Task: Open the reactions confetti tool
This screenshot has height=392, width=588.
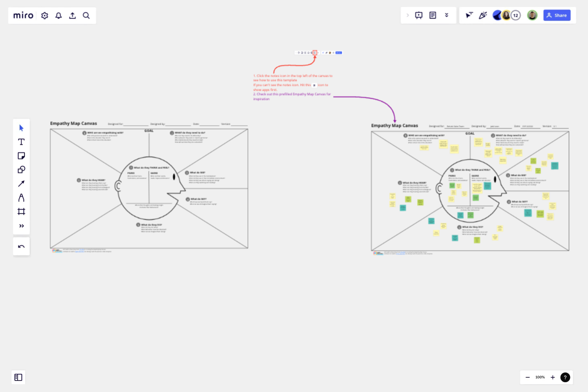Action: 483,15
